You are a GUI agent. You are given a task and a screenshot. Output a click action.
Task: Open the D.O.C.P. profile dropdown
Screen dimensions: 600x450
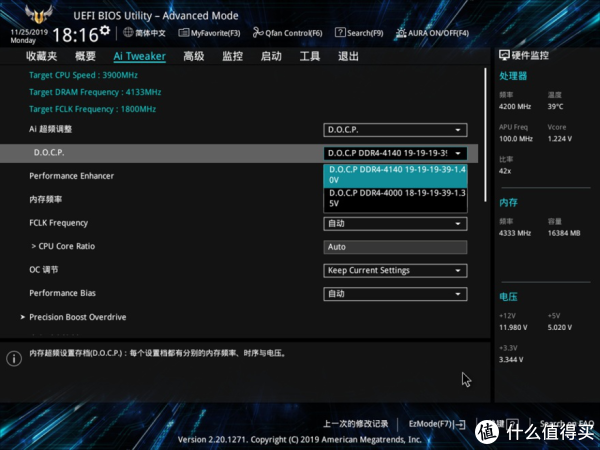pos(395,153)
